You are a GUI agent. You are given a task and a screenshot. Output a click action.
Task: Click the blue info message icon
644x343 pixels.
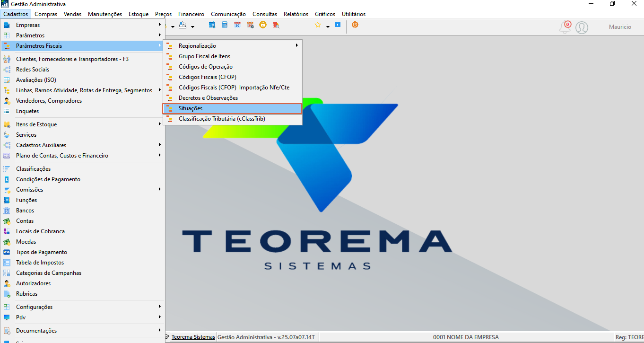point(338,25)
